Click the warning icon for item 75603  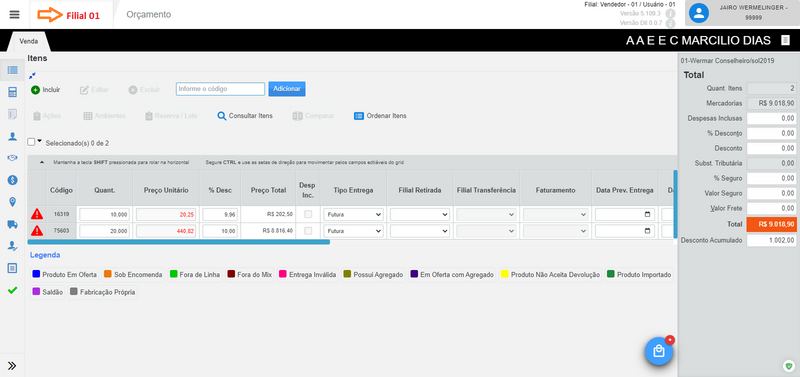[37, 231]
